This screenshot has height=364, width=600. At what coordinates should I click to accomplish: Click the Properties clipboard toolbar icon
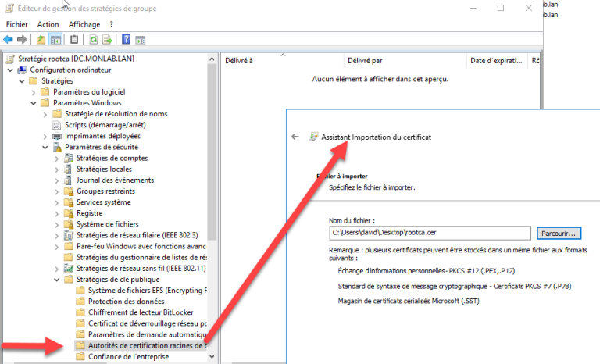[74, 39]
